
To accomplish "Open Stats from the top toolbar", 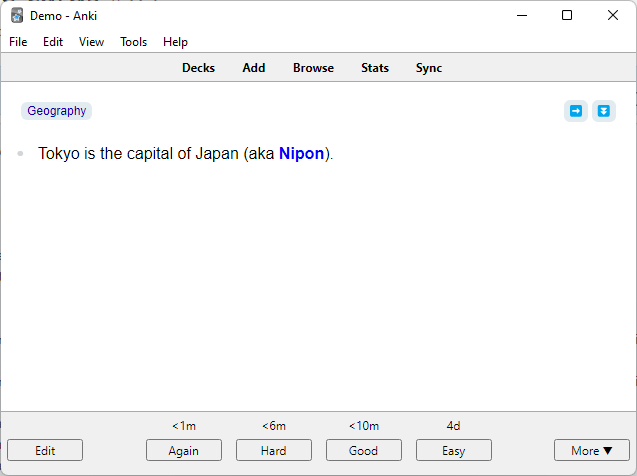I will coord(375,68).
